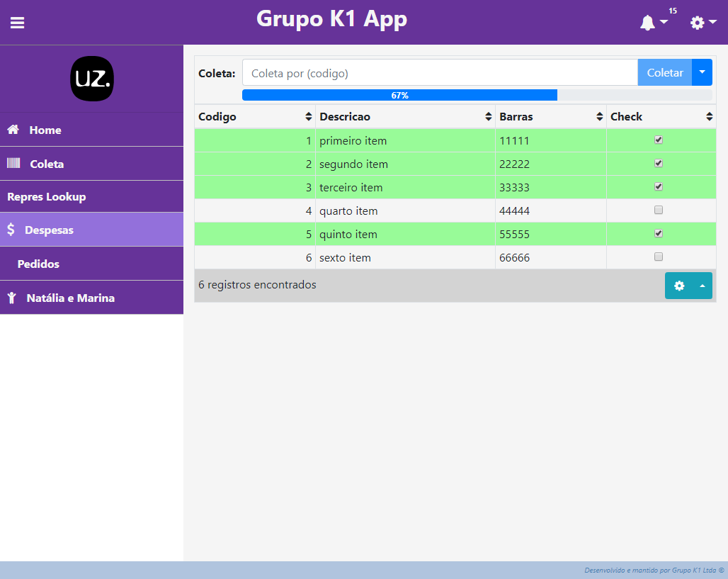Click the Barras column header
The image size is (728, 579).
click(551, 117)
